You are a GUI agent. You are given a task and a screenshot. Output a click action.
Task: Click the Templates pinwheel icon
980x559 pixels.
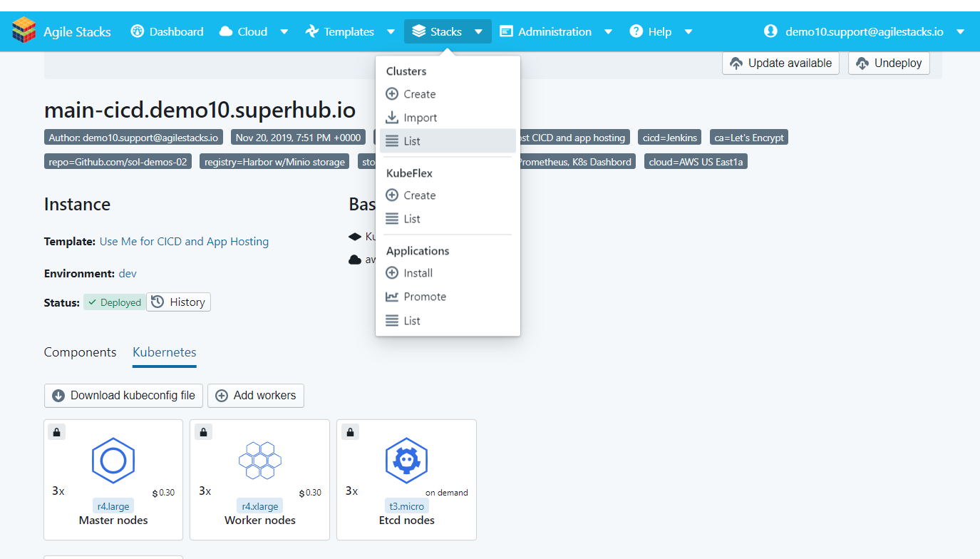pos(311,31)
